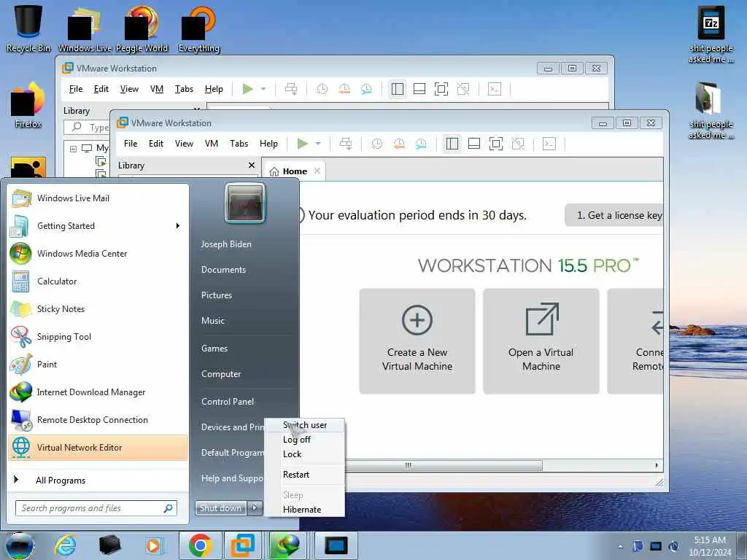This screenshot has width=747, height=560.
Task: Click full screen icon in back VMware window
Action: (x=441, y=89)
